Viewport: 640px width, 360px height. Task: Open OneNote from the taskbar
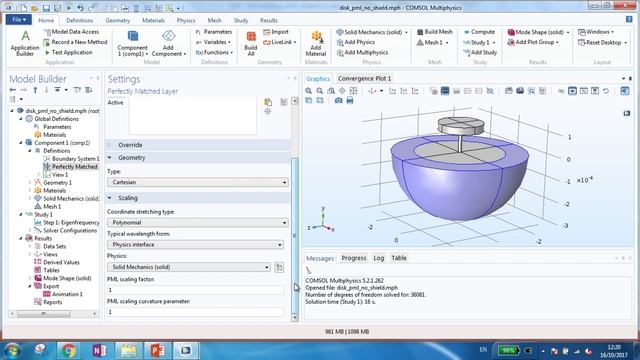[99, 350]
